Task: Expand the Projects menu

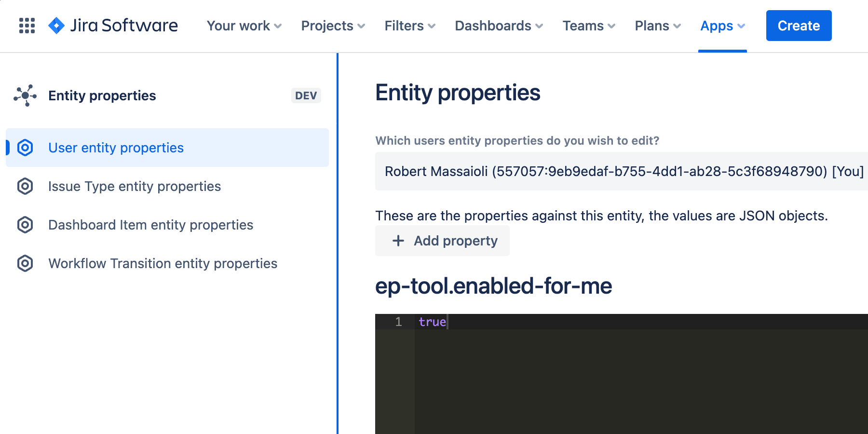Action: tap(333, 26)
